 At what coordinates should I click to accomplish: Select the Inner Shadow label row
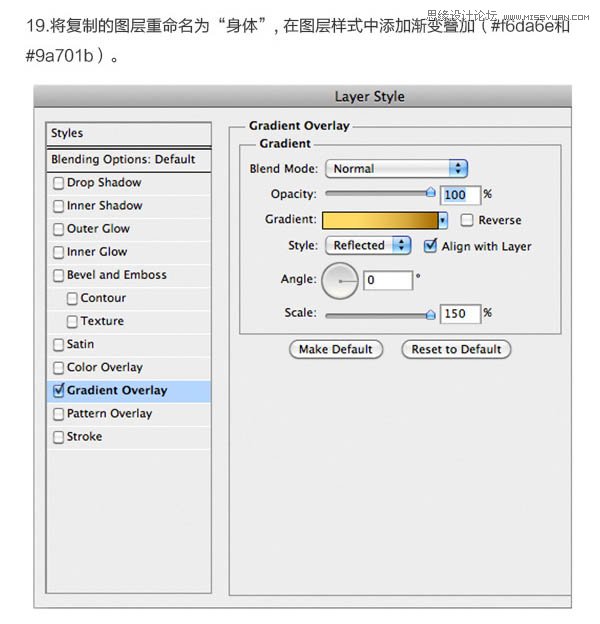[129, 206]
